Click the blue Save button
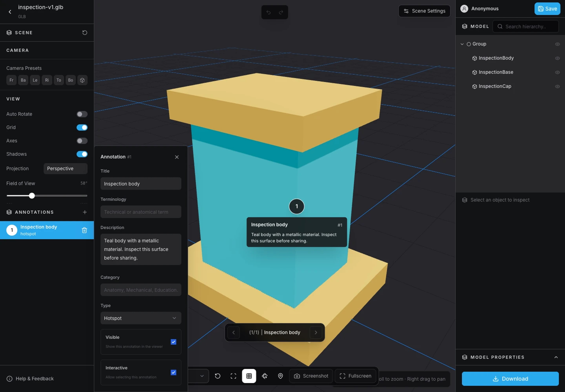Image resolution: width=565 pixels, height=392 pixels. 547,9
